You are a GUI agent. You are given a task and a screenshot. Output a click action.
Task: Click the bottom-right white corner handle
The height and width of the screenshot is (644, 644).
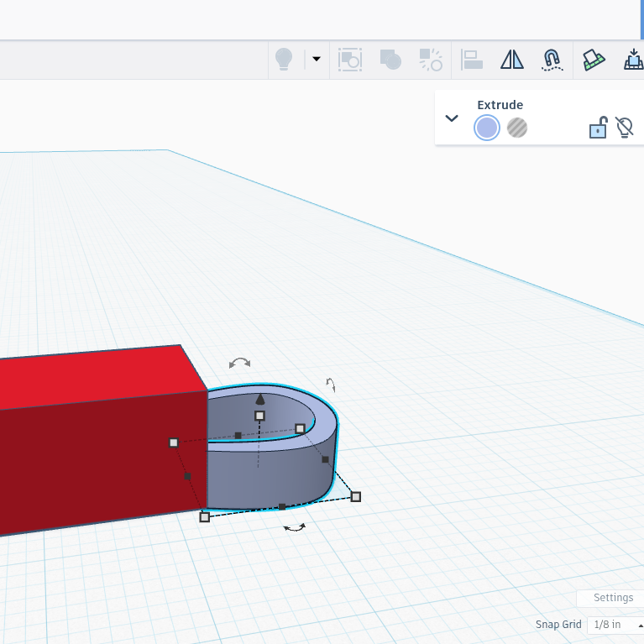click(x=356, y=497)
